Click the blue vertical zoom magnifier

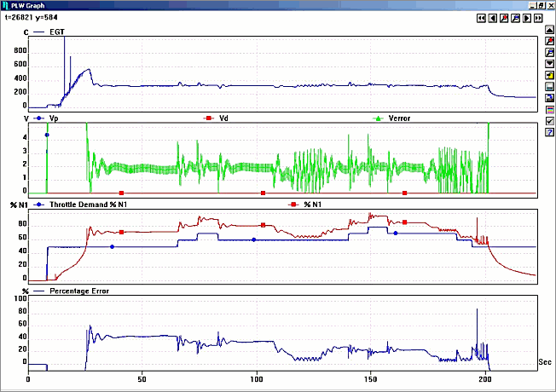548,52
